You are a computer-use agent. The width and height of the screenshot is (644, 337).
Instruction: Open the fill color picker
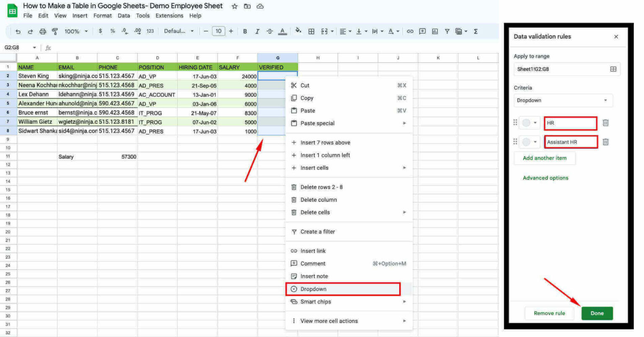(297, 31)
